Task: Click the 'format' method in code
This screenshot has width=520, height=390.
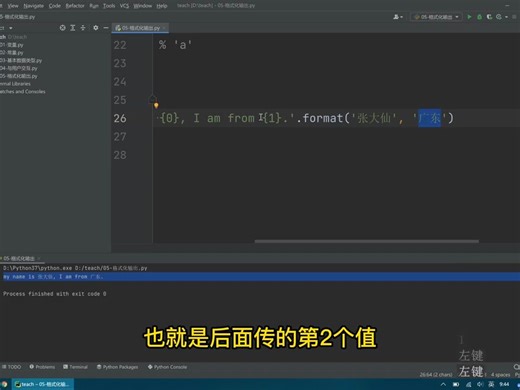Action: coord(323,118)
